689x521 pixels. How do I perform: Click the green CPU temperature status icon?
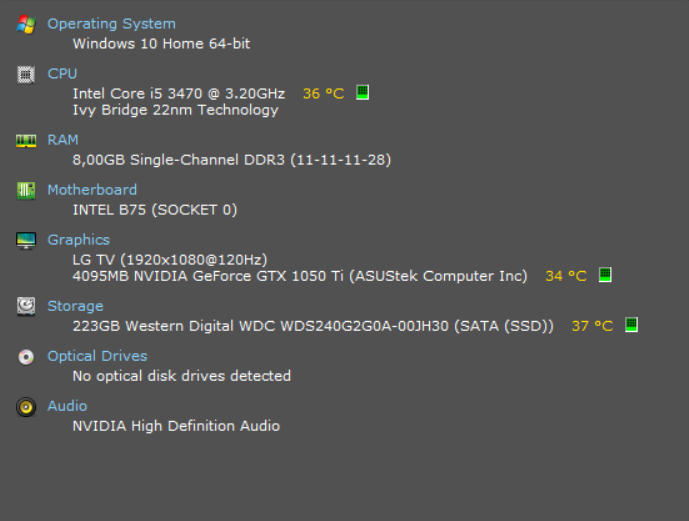363,92
